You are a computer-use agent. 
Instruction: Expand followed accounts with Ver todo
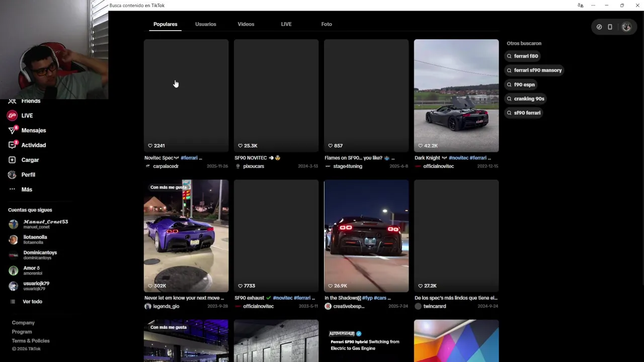coord(32,302)
